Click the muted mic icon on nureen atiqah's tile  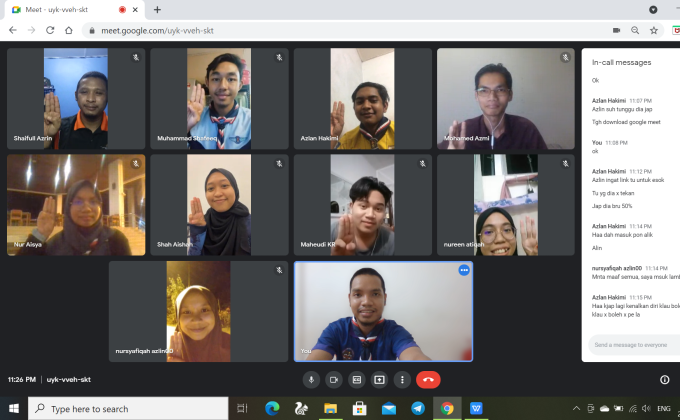click(x=566, y=164)
